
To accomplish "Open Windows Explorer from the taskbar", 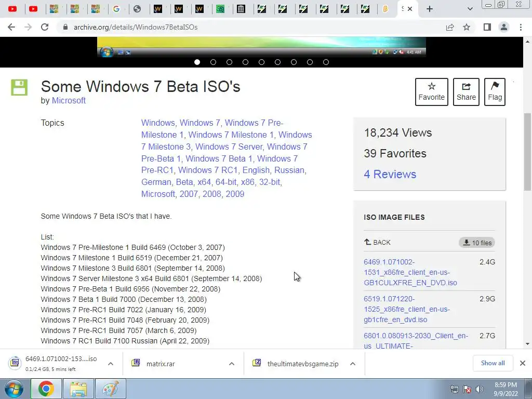I will point(78,389).
